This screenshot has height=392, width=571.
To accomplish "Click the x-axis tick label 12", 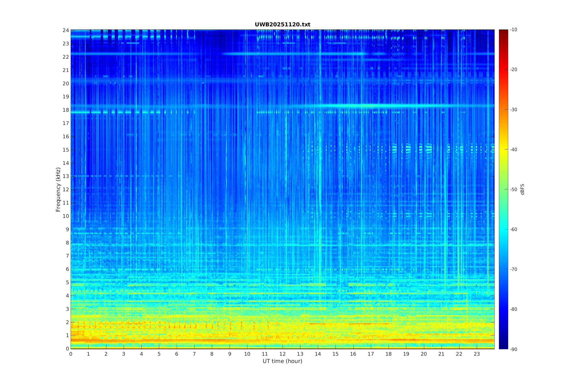I will [x=282, y=354].
